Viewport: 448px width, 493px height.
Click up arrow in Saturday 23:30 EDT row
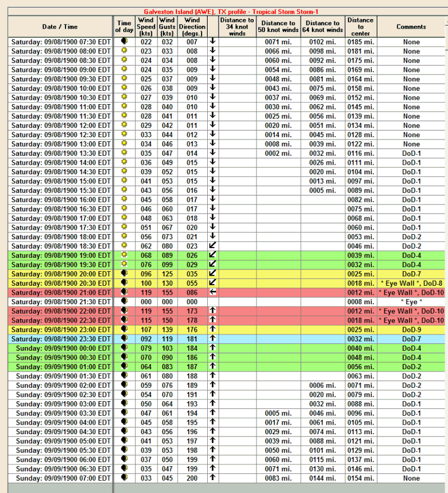click(213, 338)
